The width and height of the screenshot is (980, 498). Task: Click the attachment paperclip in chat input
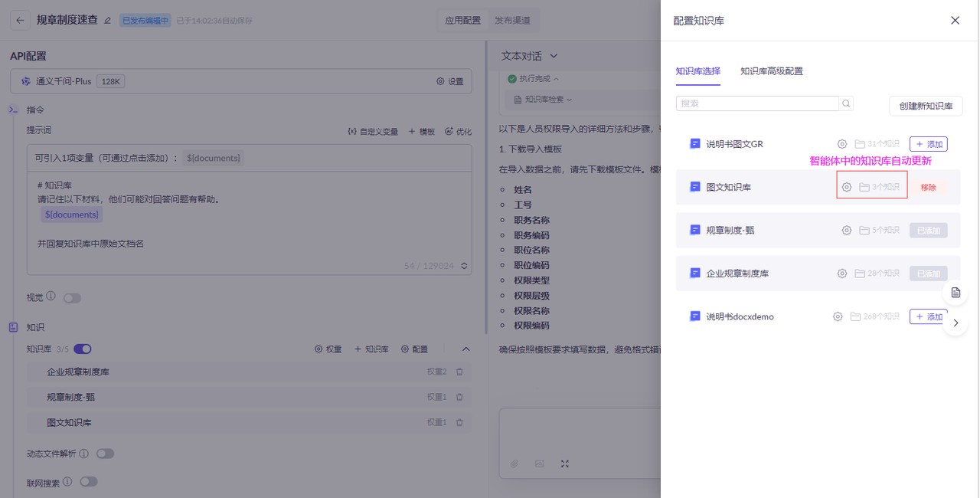[514, 464]
